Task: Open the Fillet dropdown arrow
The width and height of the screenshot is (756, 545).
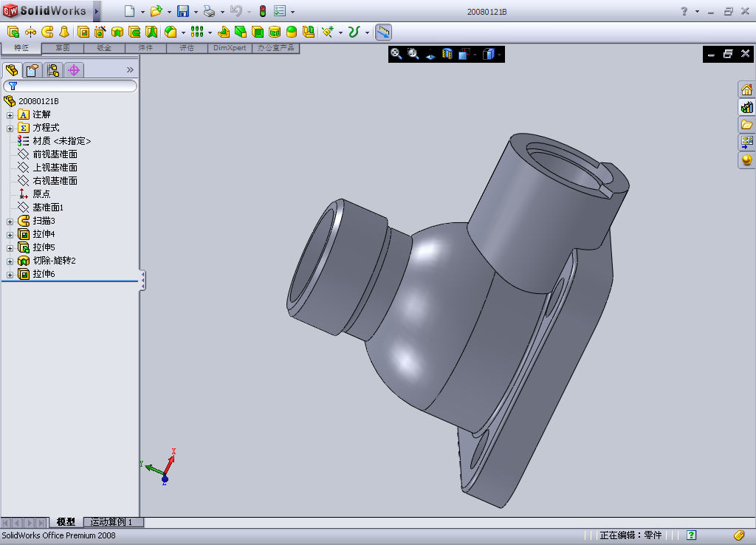Action: point(183,32)
